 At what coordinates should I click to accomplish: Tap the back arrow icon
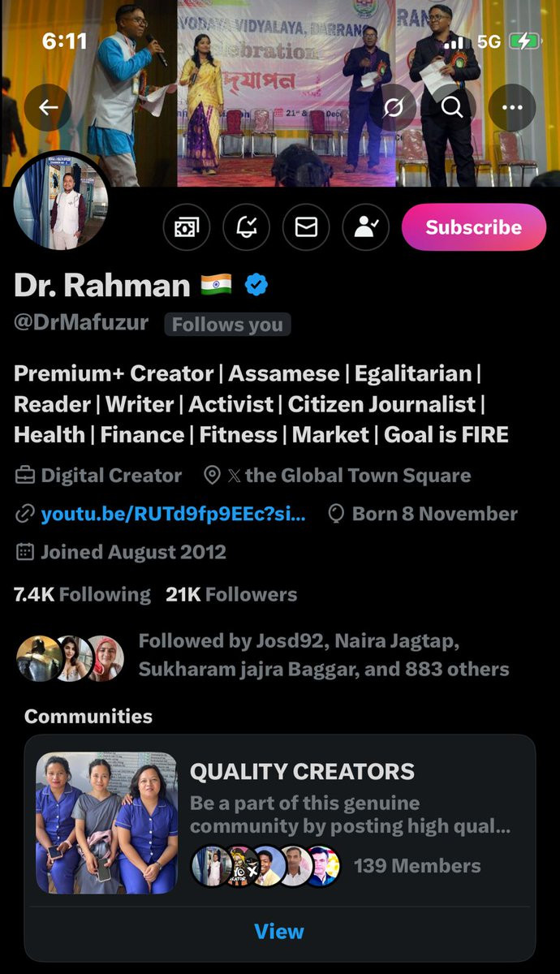tap(48, 107)
